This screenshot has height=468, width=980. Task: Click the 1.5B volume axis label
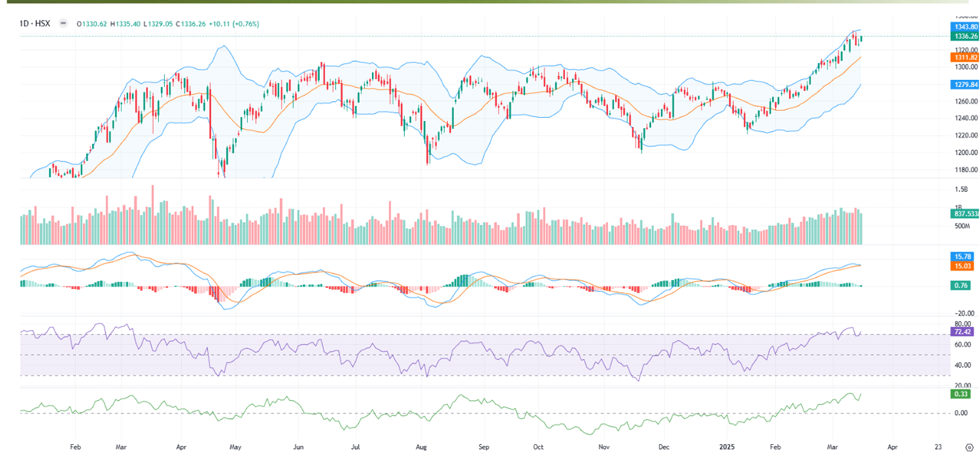click(x=961, y=189)
